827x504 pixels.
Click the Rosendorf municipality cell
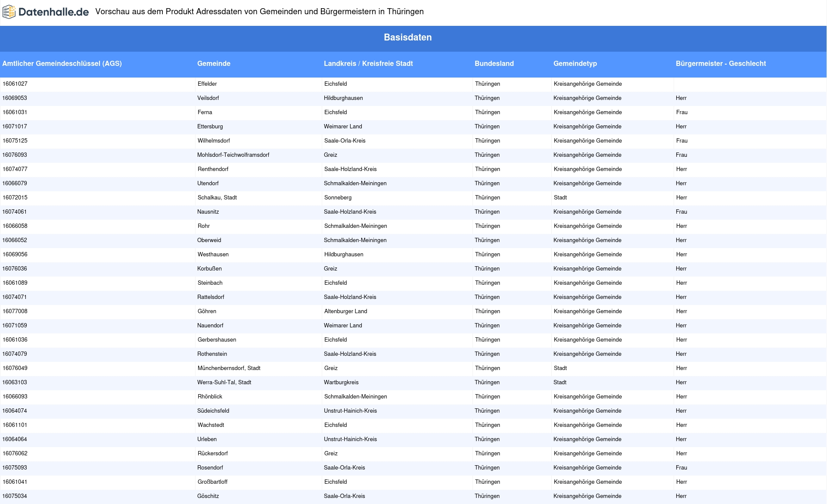tap(210, 468)
